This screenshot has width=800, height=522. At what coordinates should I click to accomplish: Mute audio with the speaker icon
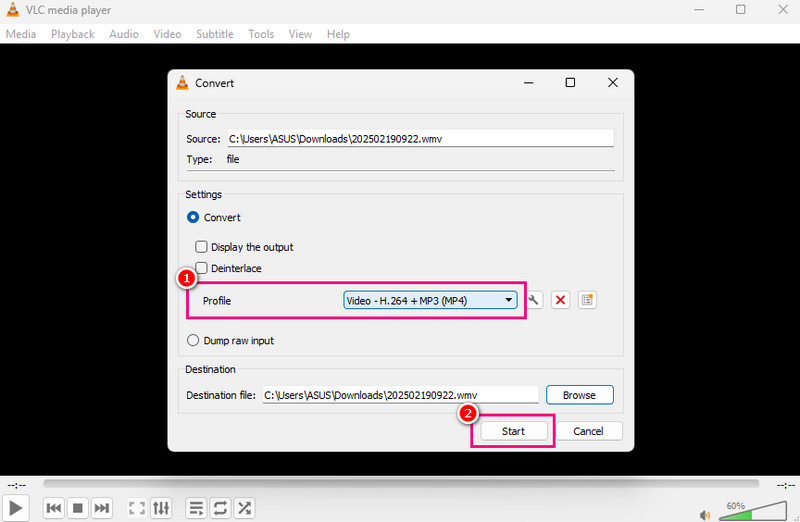tap(705, 515)
